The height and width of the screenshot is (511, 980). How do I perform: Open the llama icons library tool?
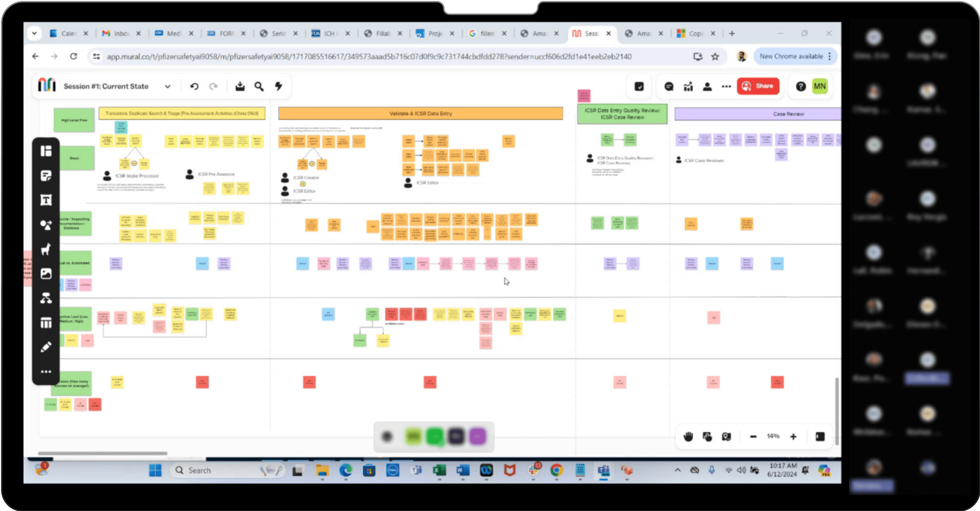pyautogui.click(x=46, y=249)
